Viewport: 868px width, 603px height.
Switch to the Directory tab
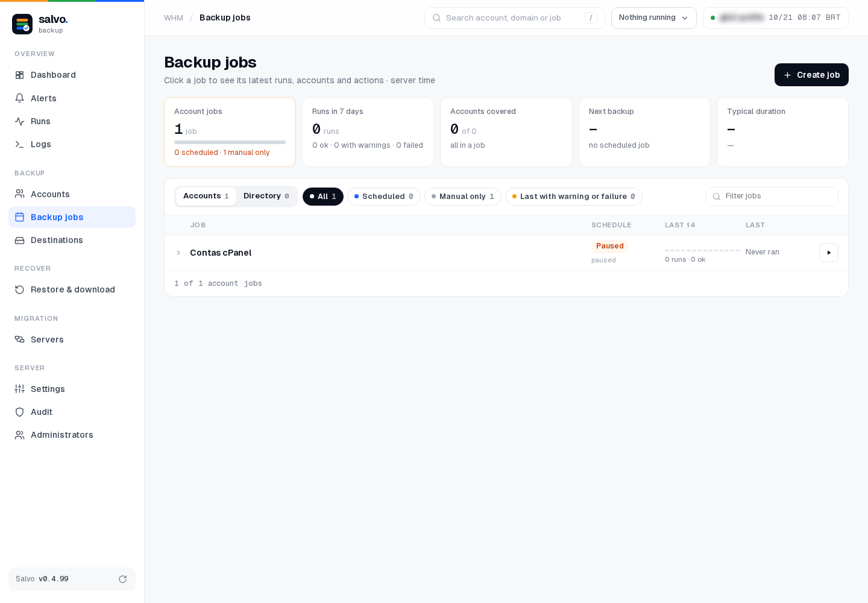[266, 196]
